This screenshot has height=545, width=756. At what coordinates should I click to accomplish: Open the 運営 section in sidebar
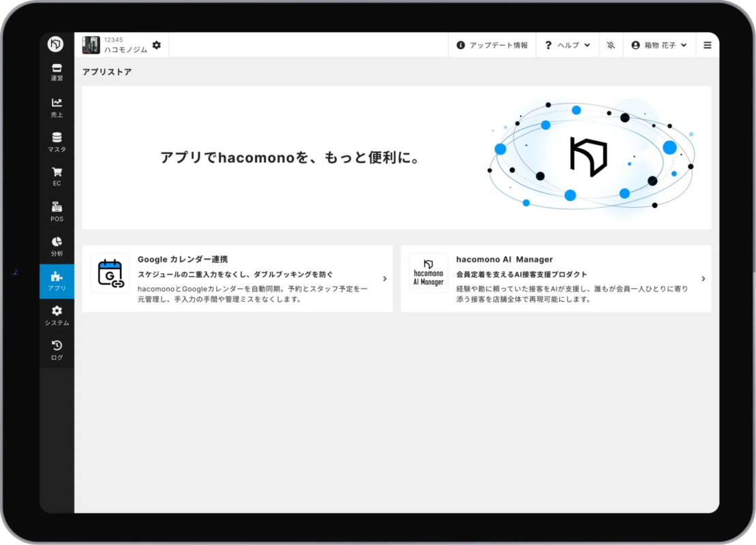point(57,72)
